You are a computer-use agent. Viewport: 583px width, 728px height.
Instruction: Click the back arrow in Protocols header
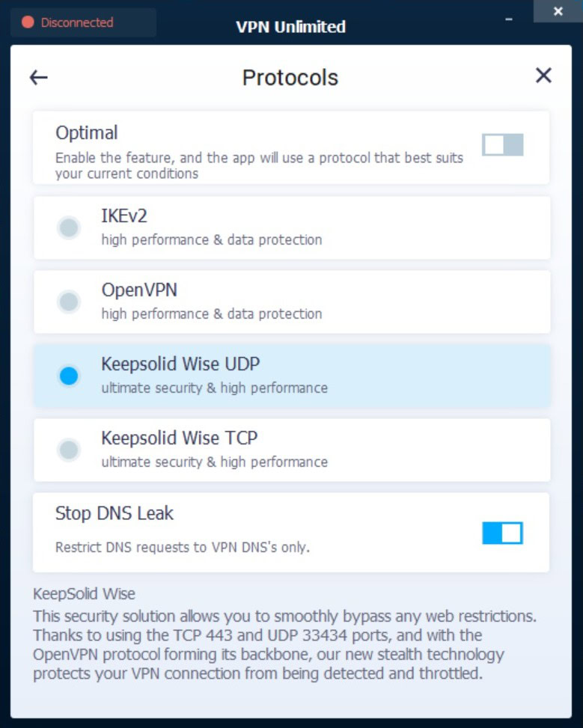pos(38,77)
